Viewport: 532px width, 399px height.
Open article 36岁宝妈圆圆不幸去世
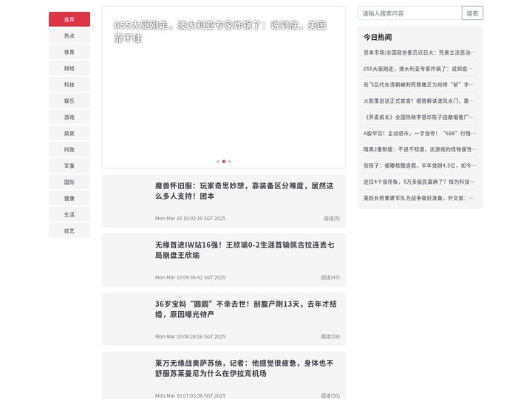coord(245,309)
